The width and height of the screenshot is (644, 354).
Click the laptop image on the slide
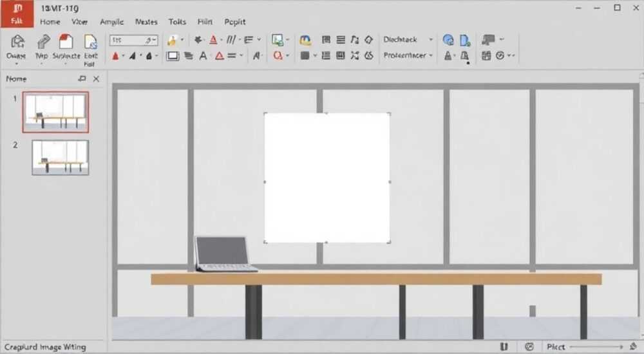pos(225,254)
